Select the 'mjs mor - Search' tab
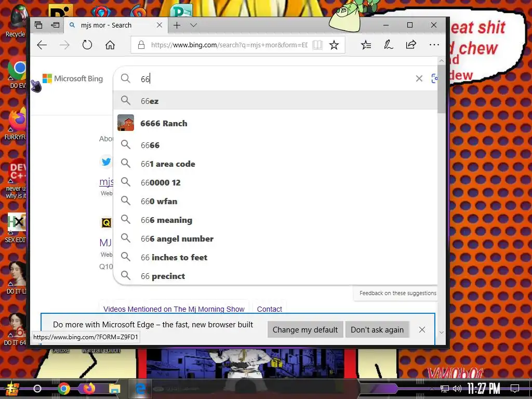This screenshot has width=532, height=399. (x=115, y=25)
